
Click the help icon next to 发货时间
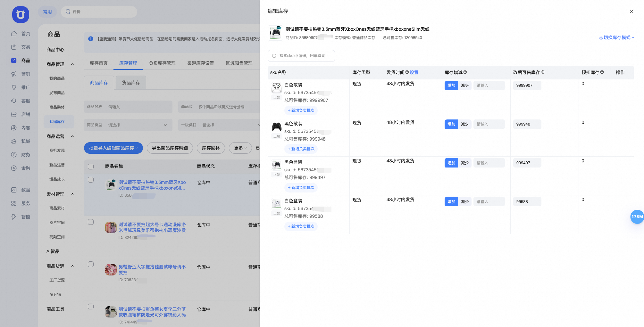[407, 72]
